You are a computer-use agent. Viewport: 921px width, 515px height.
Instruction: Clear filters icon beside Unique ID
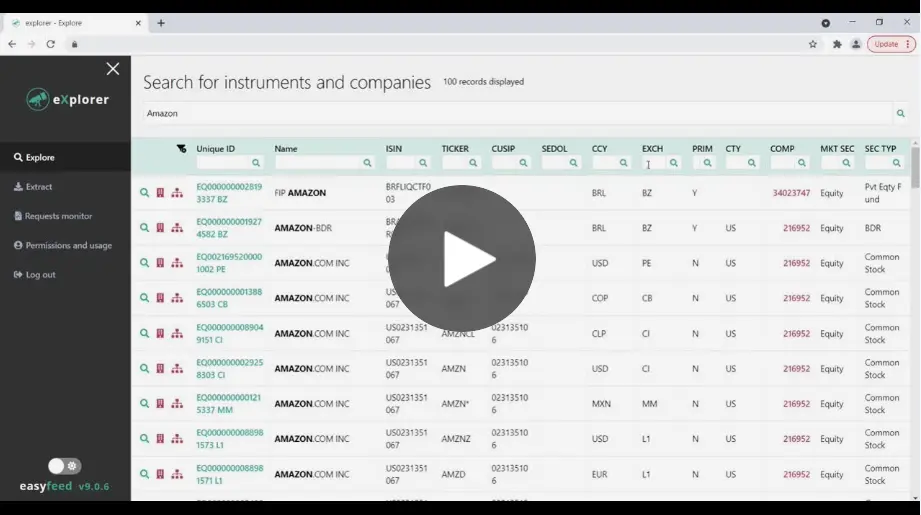coord(181,149)
